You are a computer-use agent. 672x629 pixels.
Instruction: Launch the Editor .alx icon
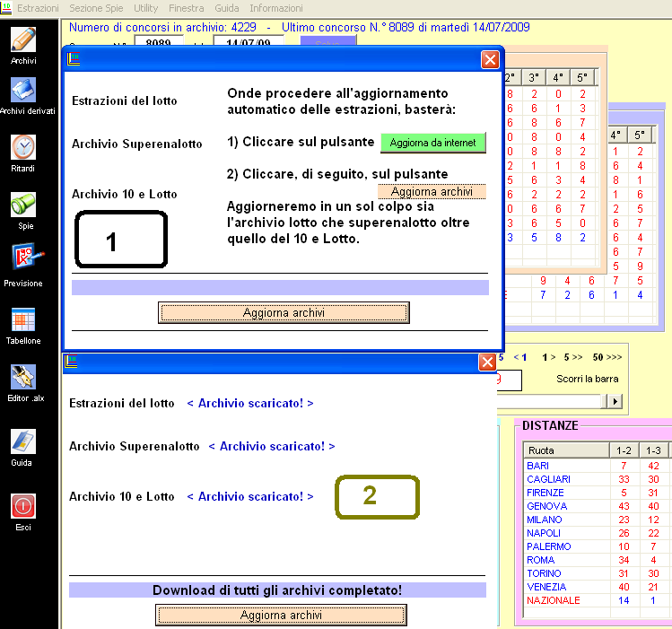click(x=23, y=377)
